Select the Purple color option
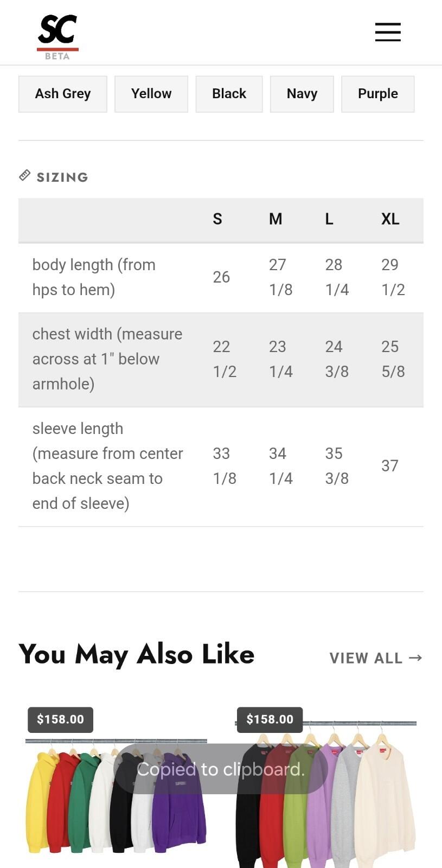The image size is (442, 868). pyautogui.click(x=378, y=94)
